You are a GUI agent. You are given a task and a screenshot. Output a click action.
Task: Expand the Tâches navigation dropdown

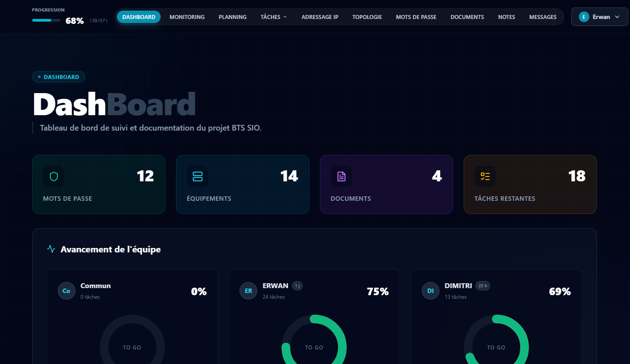coord(274,17)
